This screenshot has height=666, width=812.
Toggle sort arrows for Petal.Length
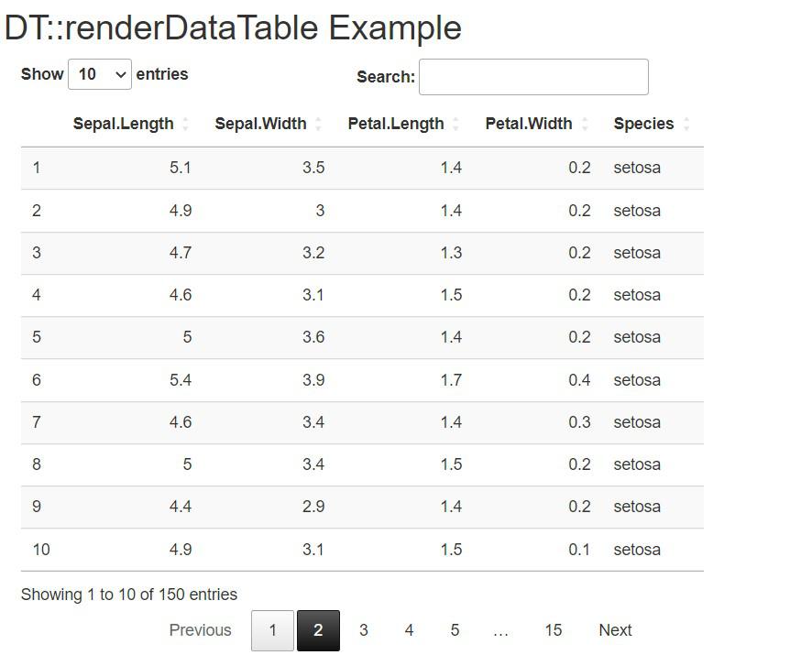[x=456, y=125]
